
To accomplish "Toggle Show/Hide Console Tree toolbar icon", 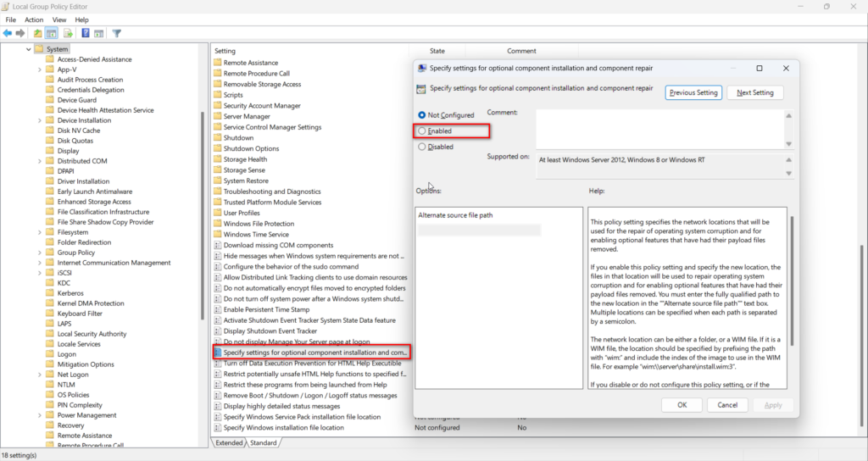I will point(52,33).
